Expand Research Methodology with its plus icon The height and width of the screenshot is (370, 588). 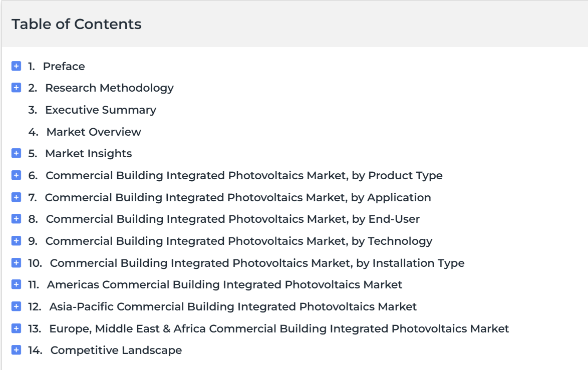coord(16,88)
